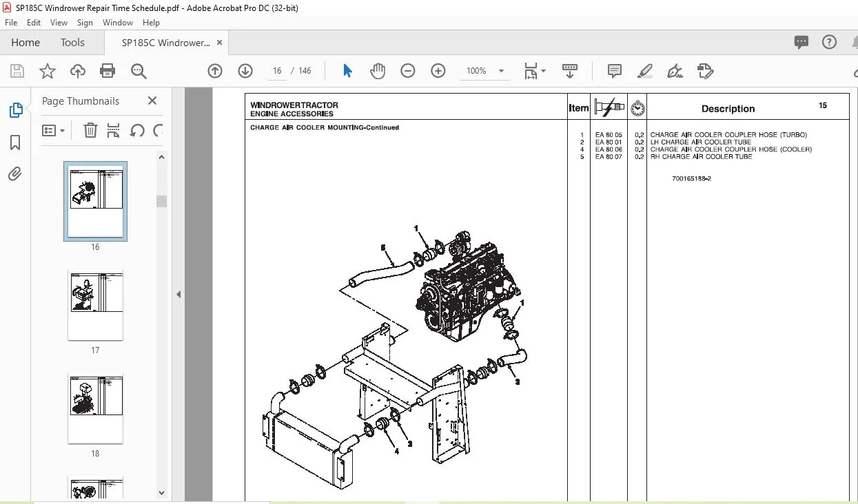
Task: Expand thumbnail options menu dropdown
Action: click(54, 130)
